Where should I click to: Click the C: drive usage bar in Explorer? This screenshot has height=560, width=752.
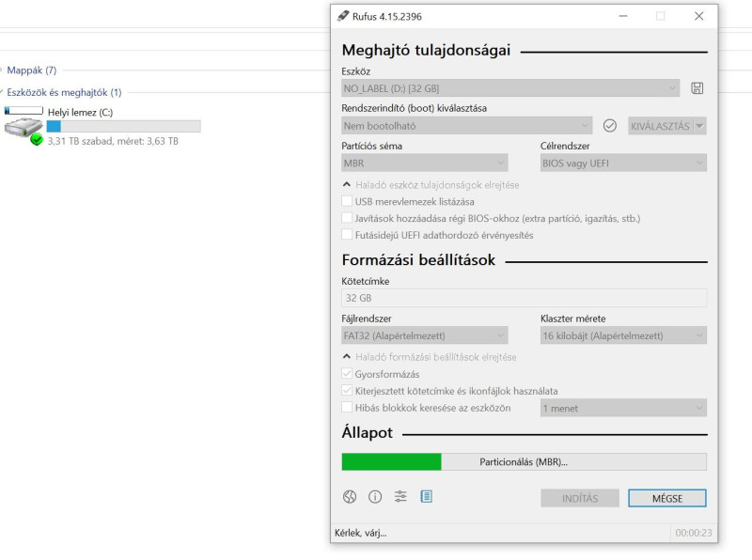tap(123, 126)
